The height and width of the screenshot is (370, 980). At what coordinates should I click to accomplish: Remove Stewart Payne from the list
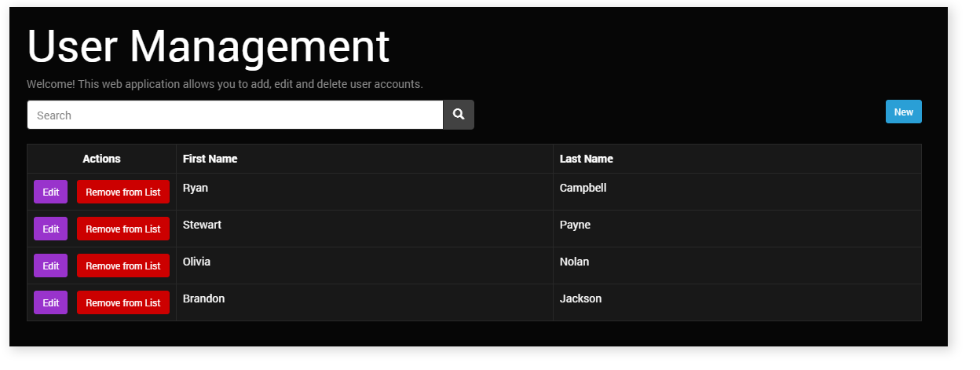click(x=122, y=229)
